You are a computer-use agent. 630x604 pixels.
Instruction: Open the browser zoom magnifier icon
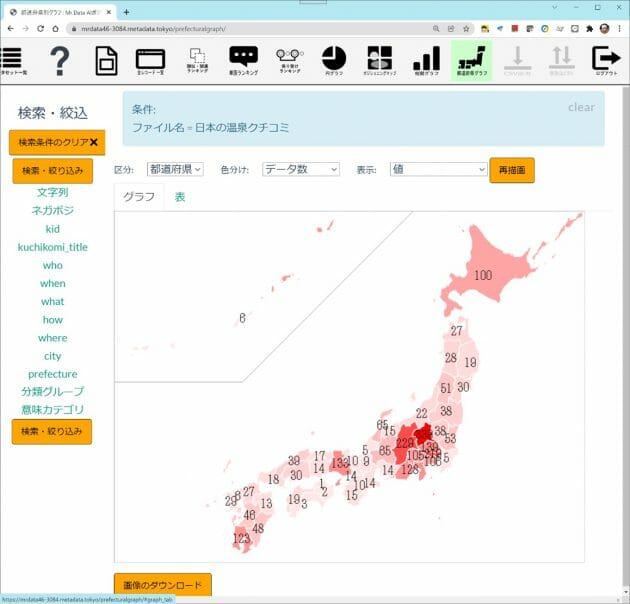click(436, 29)
